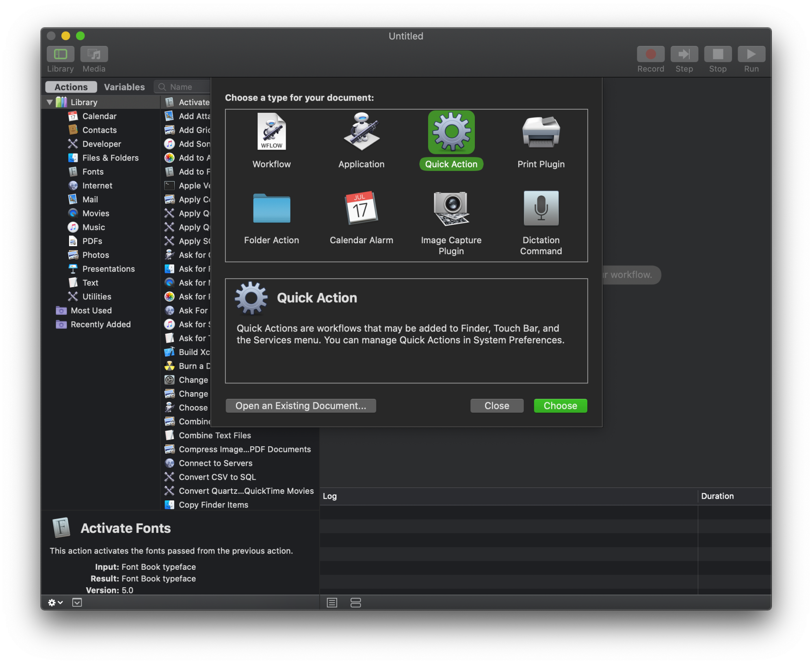Click the Record button in toolbar

coord(650,54)
